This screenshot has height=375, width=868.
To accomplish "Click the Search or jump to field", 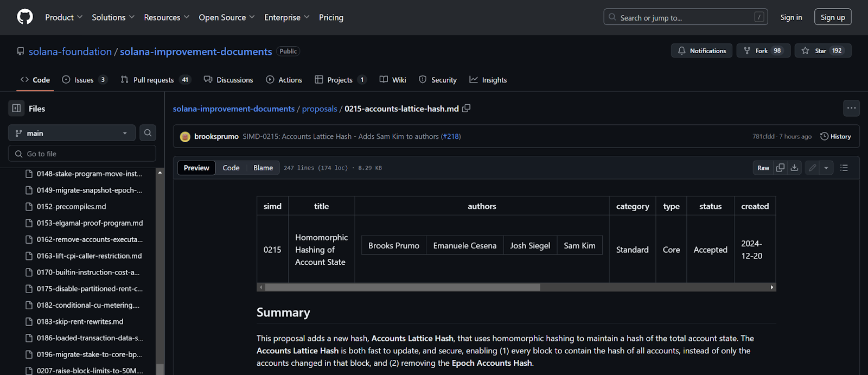I will tap(686, 17).
